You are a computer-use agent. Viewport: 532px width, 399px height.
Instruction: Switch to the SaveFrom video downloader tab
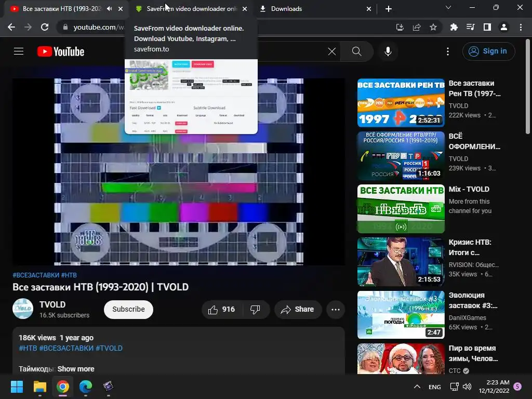pyautogui.click(x=191, y=9)
